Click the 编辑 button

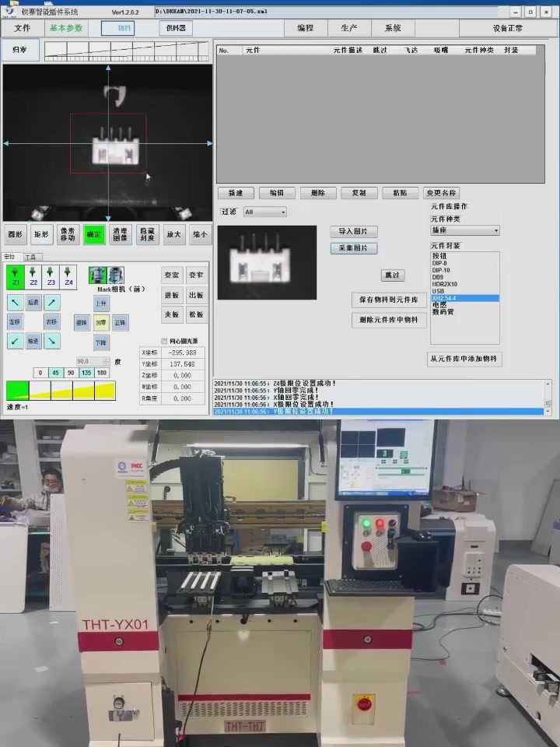coord(277,193)
